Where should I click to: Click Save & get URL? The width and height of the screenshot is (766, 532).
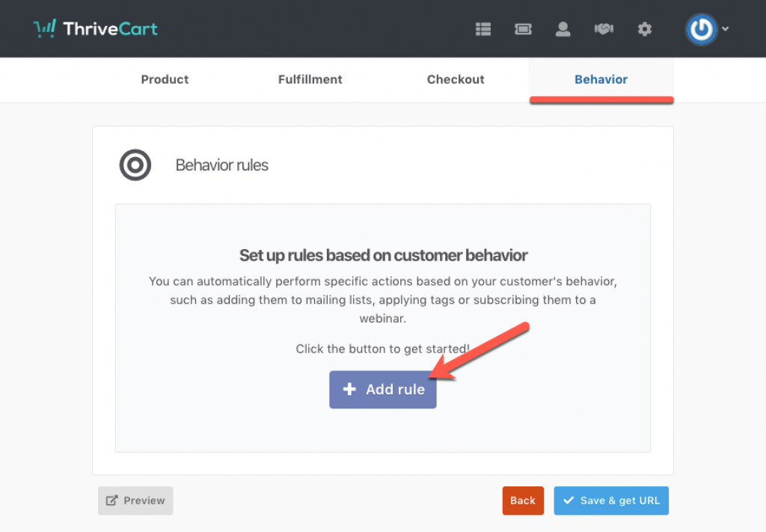tap(611, 501)
